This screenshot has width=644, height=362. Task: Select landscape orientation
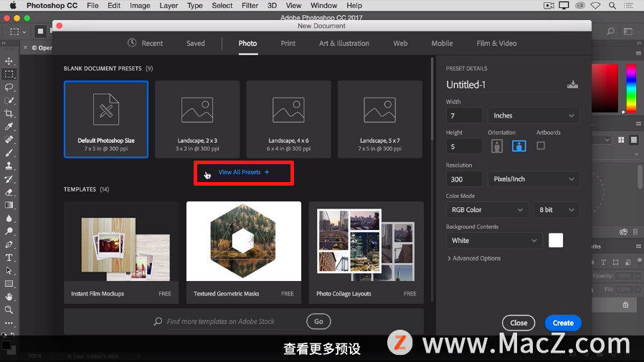(x=518, y=146)
